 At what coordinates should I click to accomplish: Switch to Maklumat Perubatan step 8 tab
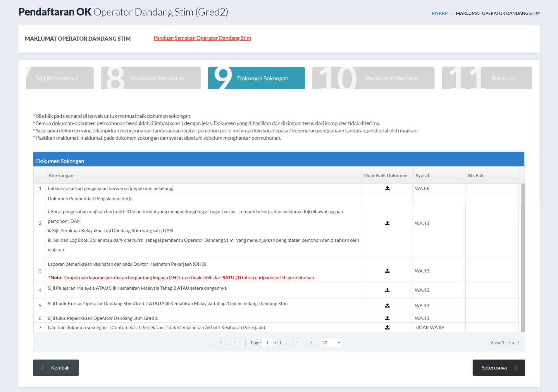point(151,78)
